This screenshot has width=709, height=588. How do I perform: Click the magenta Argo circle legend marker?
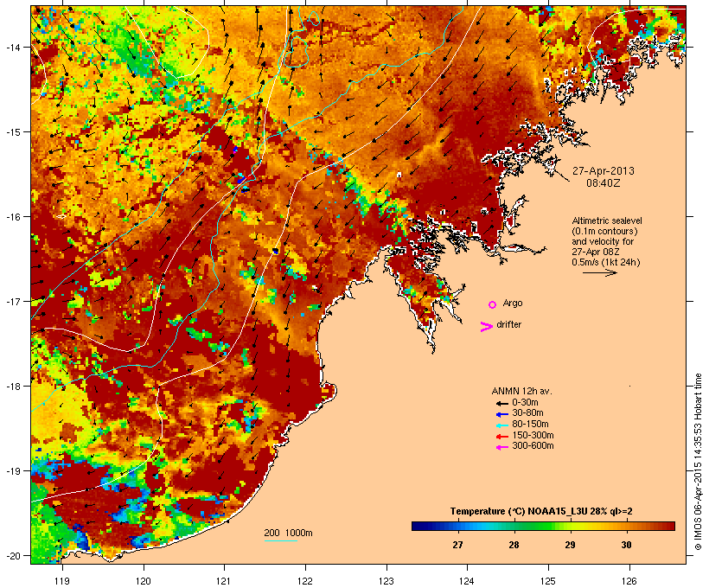pos(493,304)
